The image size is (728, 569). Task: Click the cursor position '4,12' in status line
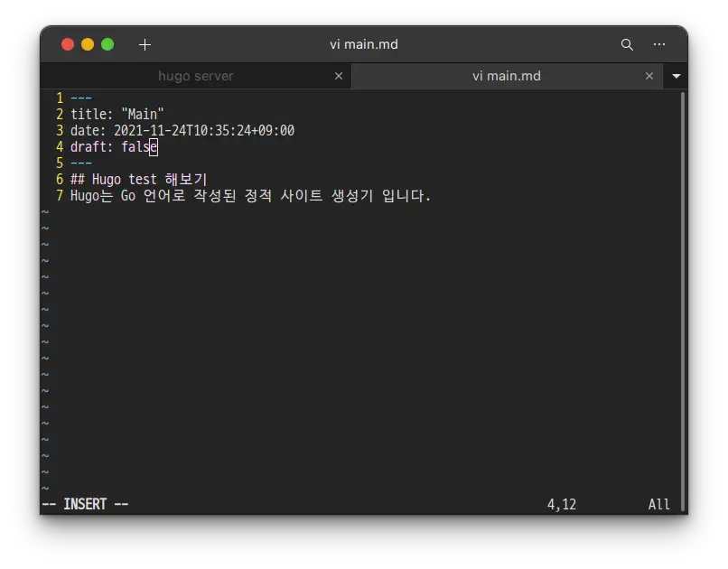tap(561, 505)
